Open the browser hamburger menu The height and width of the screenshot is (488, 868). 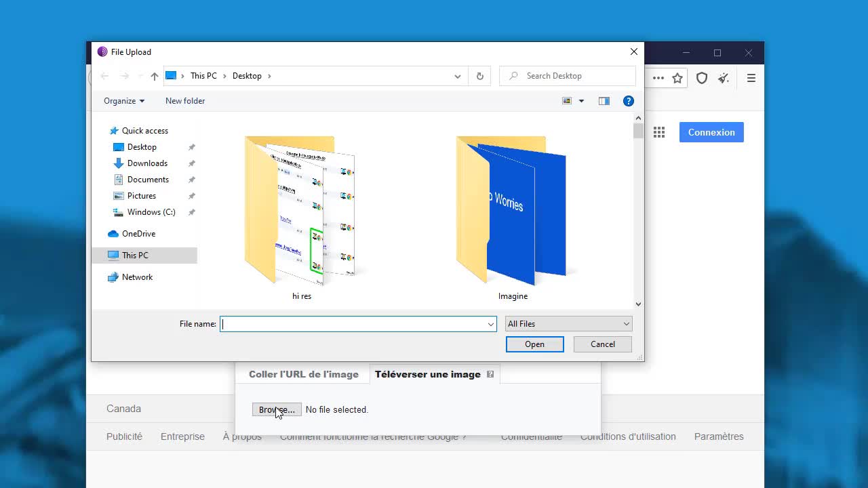(751, 78)
